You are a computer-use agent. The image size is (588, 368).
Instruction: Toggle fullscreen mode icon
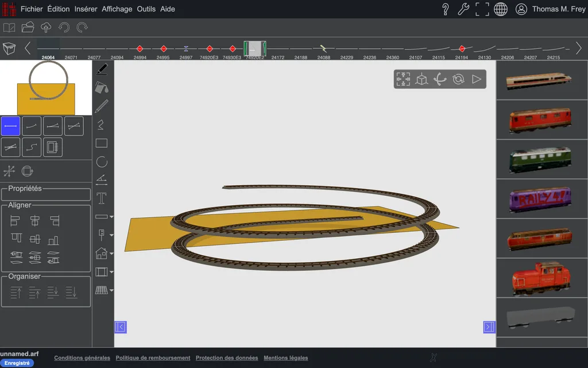point(482,9)
